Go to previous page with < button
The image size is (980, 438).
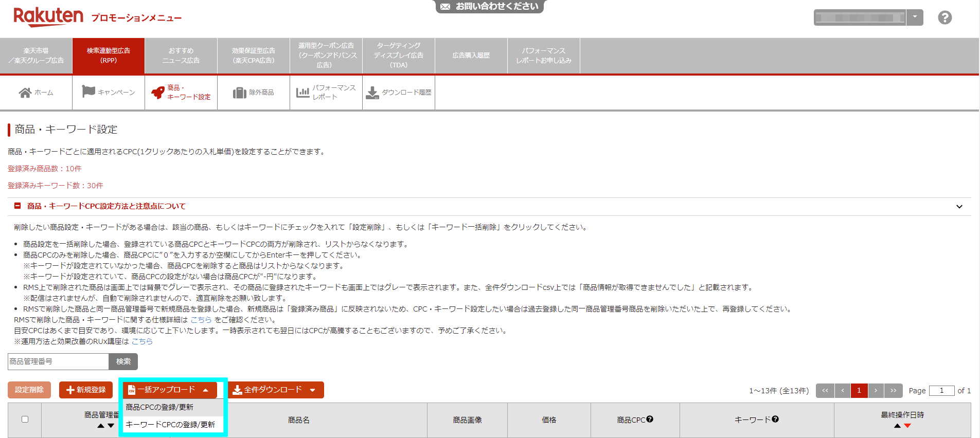pyautogui.click(x=843, y=391)
